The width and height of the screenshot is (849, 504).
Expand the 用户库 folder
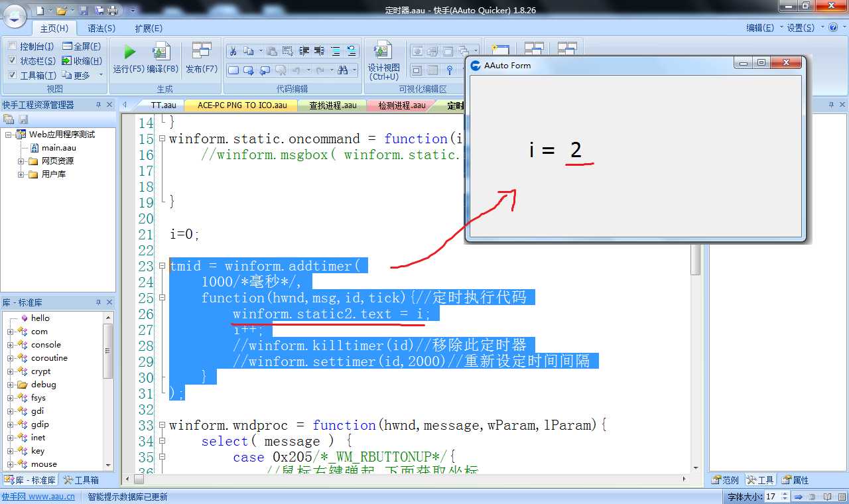coord(21,174)
